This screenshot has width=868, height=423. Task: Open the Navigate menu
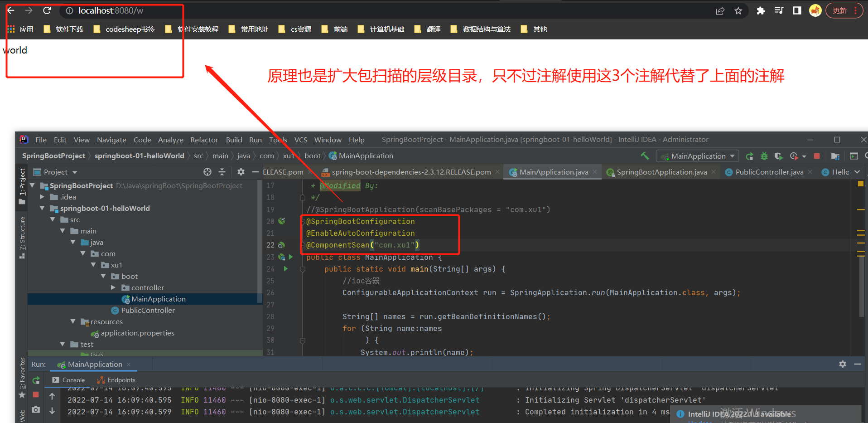(111, 140)
